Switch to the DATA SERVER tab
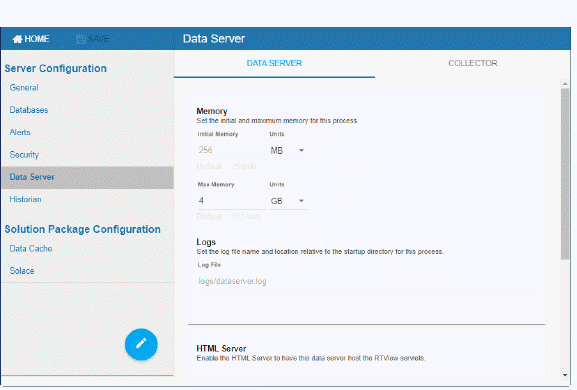 click(x=274, y=63)
